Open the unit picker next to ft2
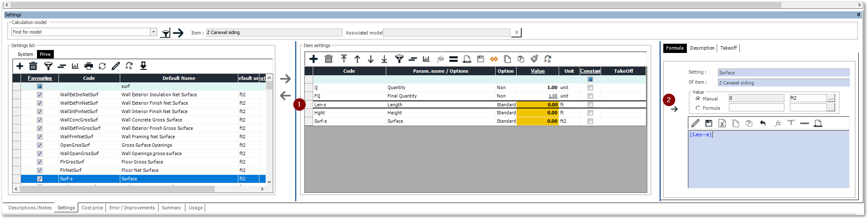The image size is (868, 219). (831, 98)
